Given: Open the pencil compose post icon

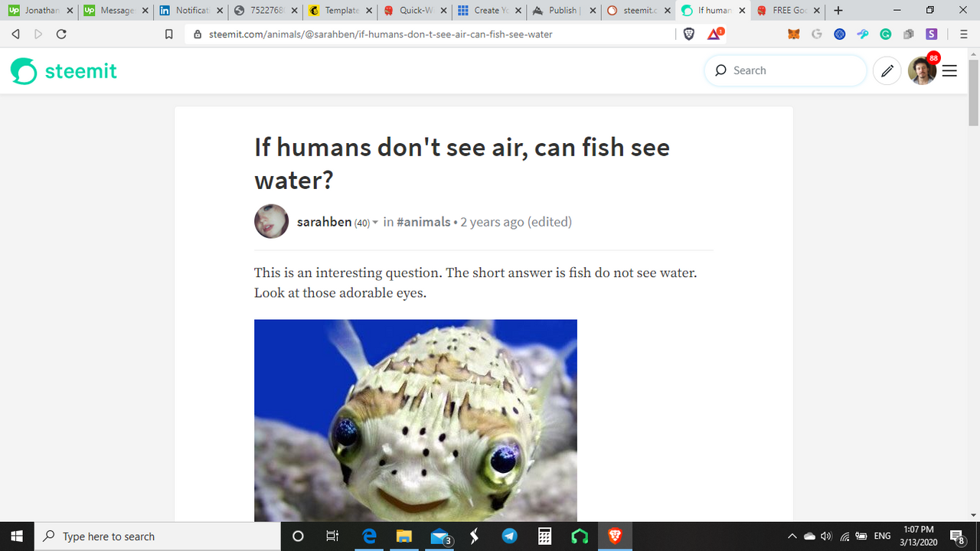Looking at the screenshot, I should click(887, 70).
